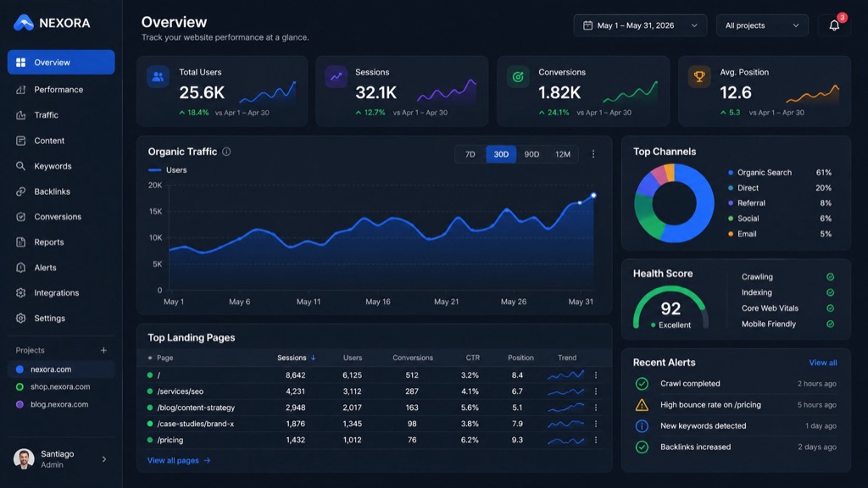Open row options for the / page row
Viewport: 868px width, 488px height.
(x=596, y=375)
